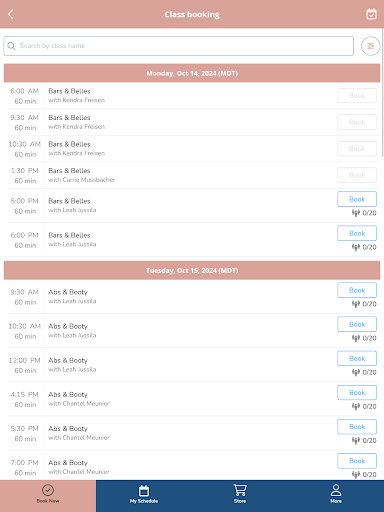Book the 7:00 PM Abs & Booty class

[357, 461]
